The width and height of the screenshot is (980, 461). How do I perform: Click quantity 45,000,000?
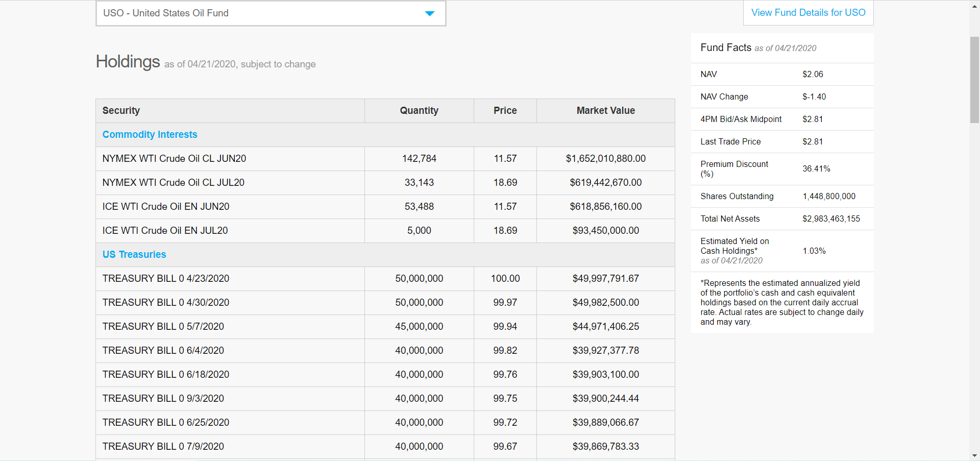coord(419,327)
